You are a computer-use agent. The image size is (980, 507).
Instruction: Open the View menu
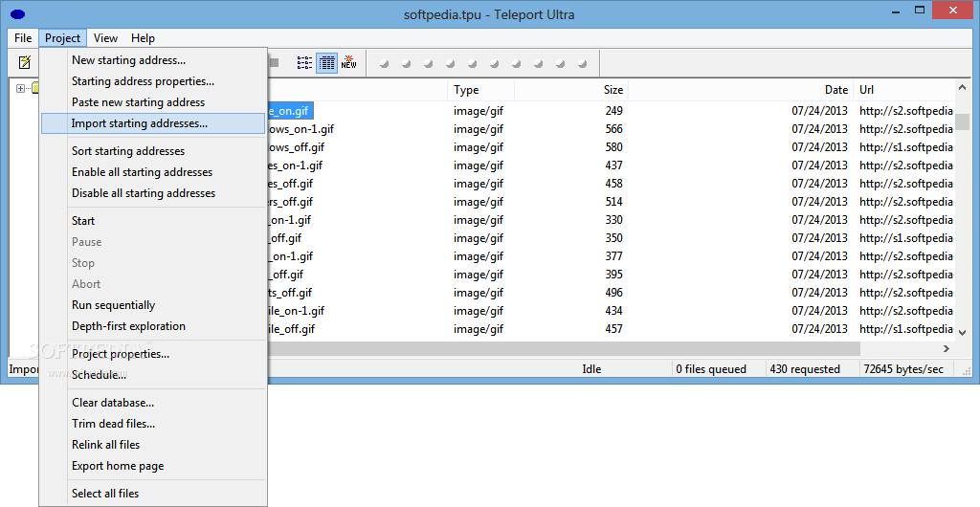pos(105,38)
